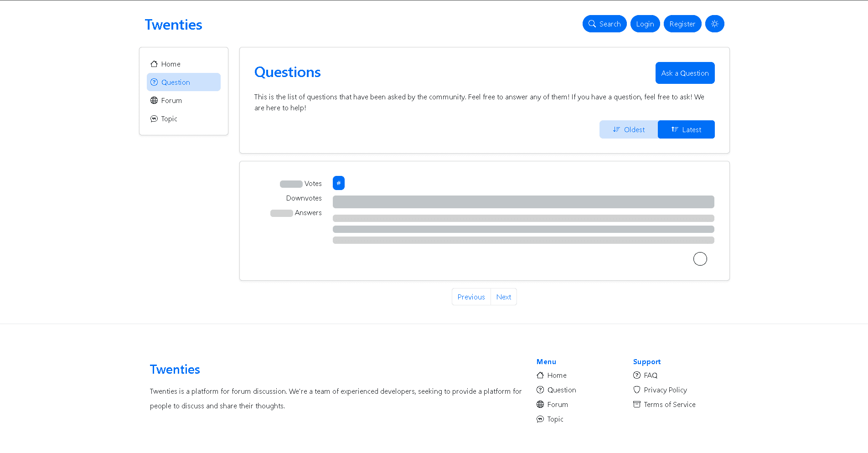Sort questions by Latest

(x=686, y=129)
